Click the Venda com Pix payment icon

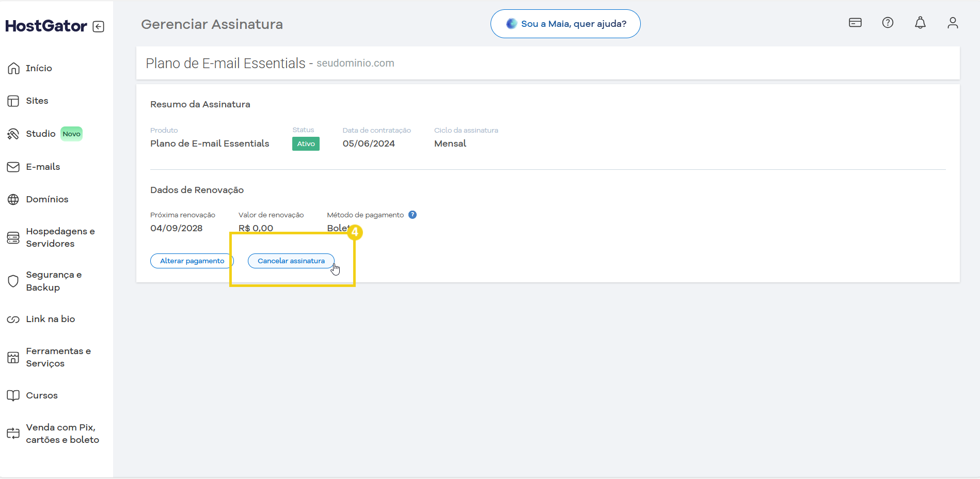pos(13,434)
